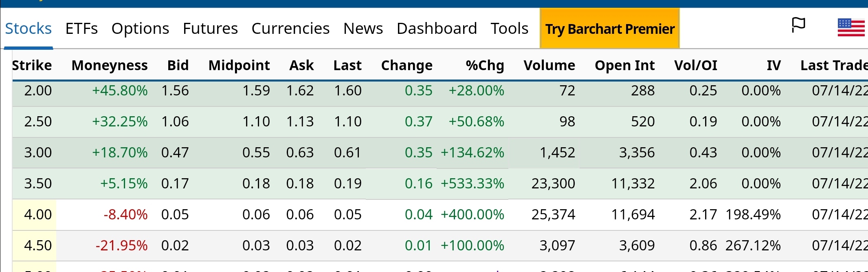Image resolution: width=868 pixels, height=272 pixels.
Task: Select the 4.00 strike cell
Action: coord(37,215)
